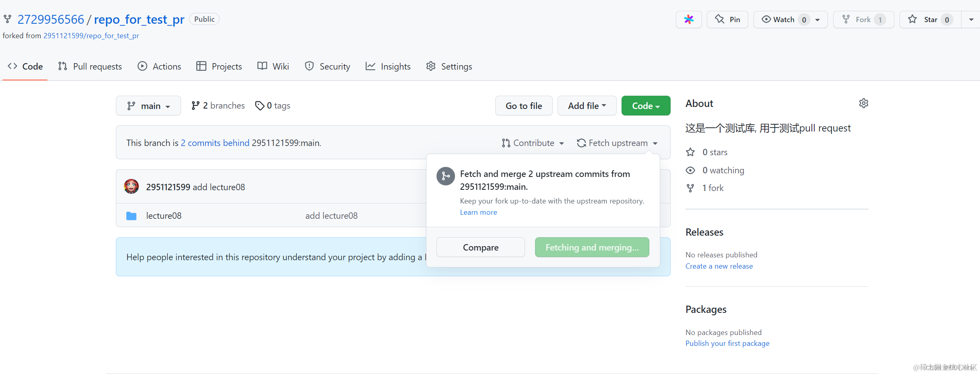View the 2 branches link

click(218, 106)
